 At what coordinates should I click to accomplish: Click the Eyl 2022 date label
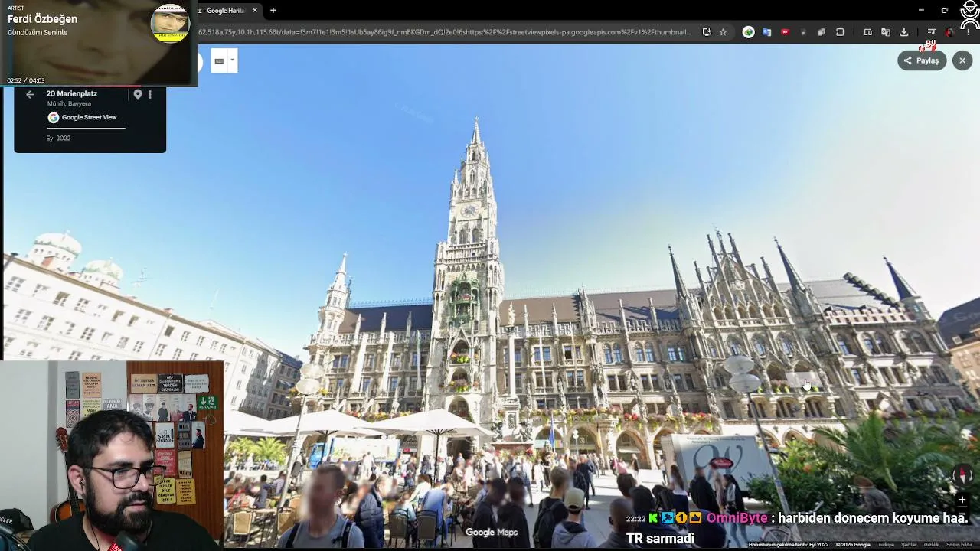coord(58,139)
